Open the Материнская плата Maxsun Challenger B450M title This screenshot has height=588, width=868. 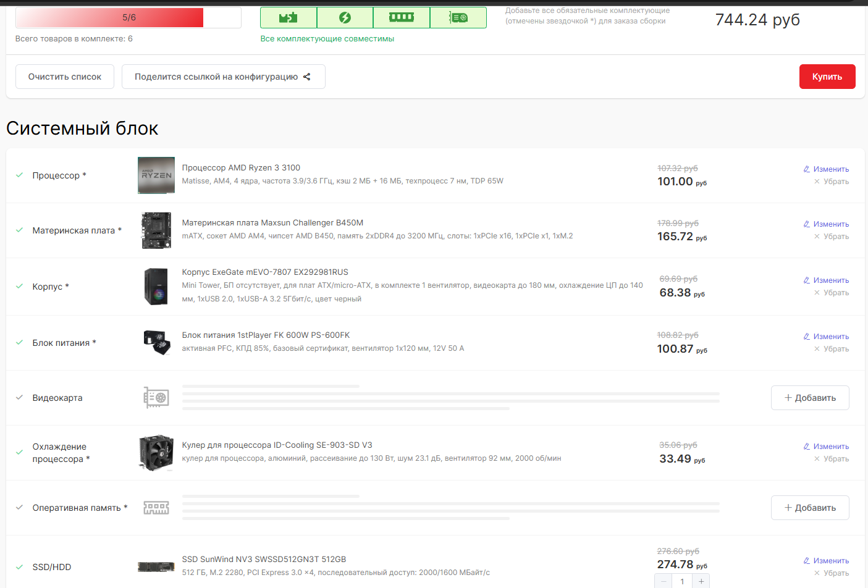click(x=272, y=223)
